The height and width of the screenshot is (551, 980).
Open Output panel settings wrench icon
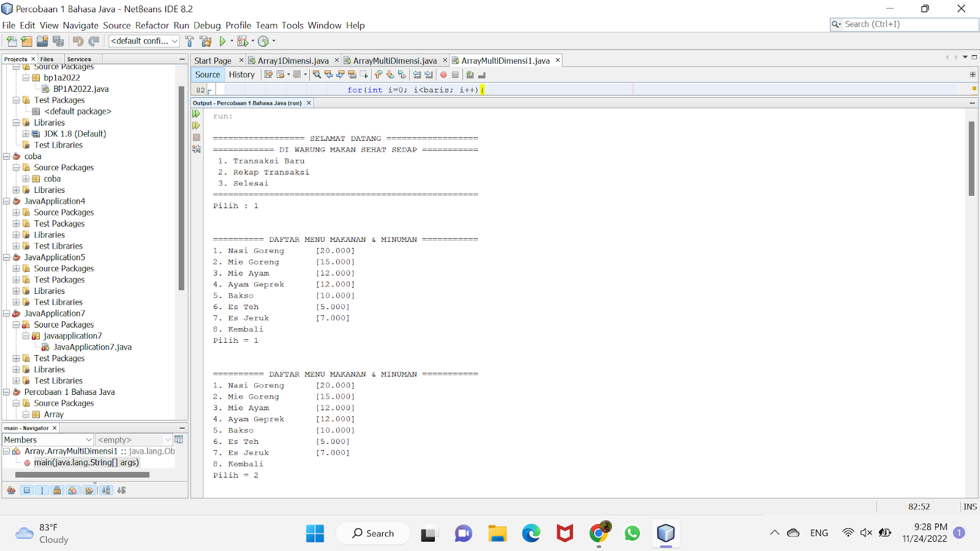197,148
